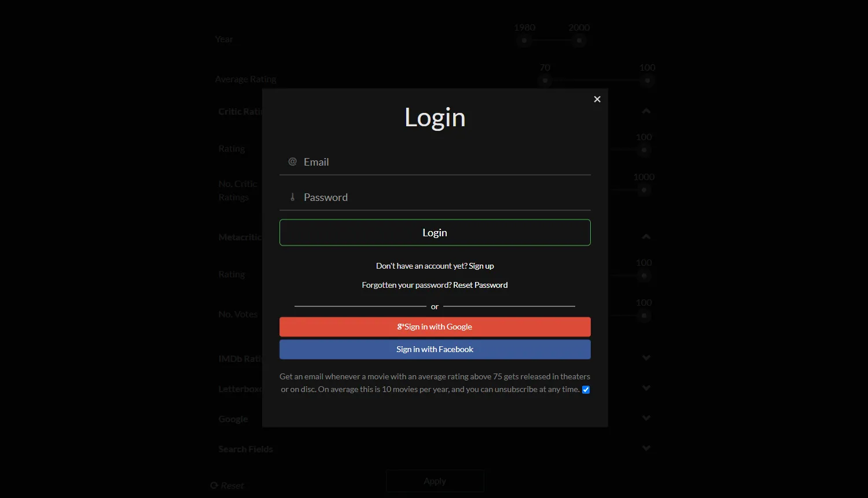The height and width of the screenshot is (498, 868).
Task: Click the Year slider handle at 1980
Action: pyautogui.click(x=524, y=41)
